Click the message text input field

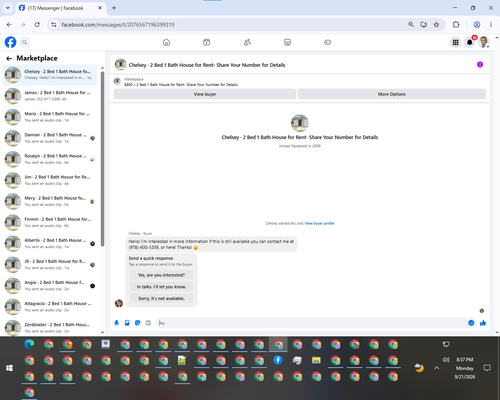pyautogui.click(x=312, y=323)
